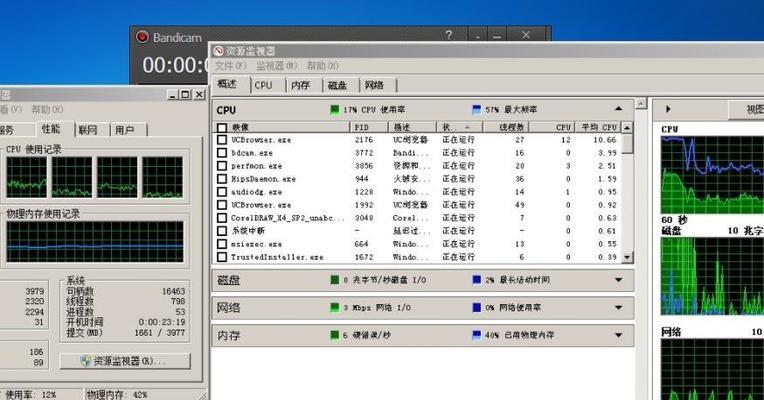Sort by the 状态 column header
Viewport: 764px width, 400px height.
[x=459, y=127]
